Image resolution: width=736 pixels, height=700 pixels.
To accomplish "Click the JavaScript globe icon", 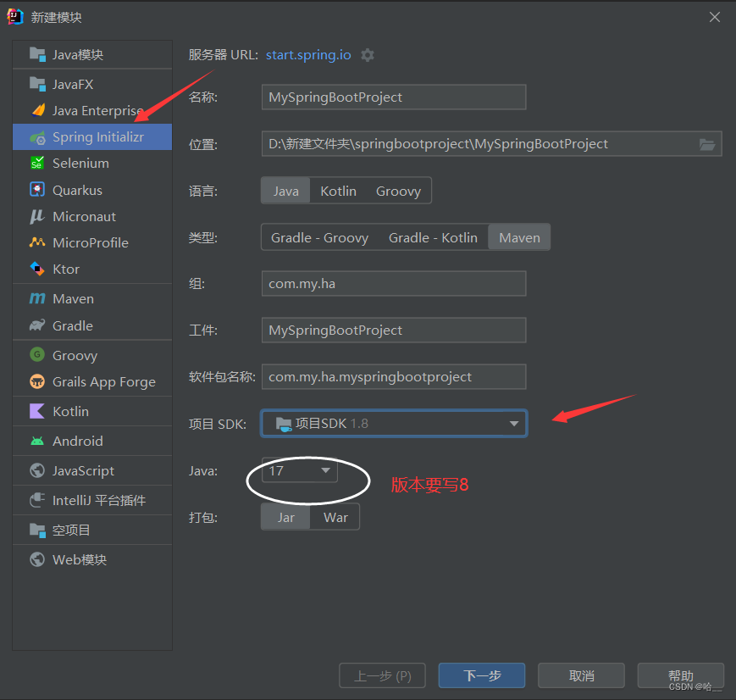I will point(37,470).
